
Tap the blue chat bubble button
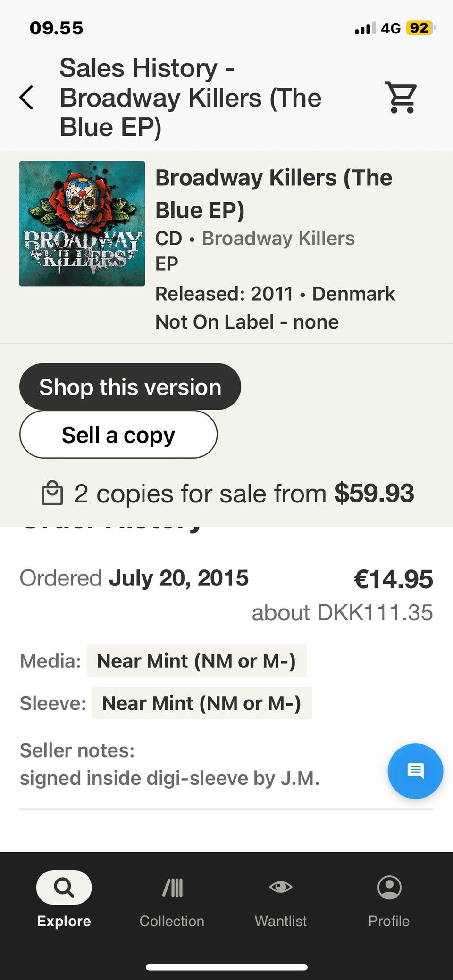415,771
